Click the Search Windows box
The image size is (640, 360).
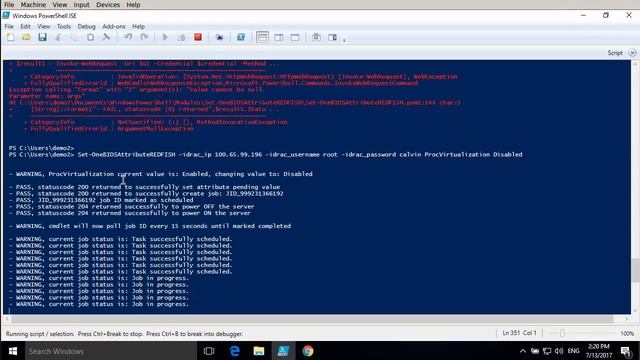click(x=111, y=351)
